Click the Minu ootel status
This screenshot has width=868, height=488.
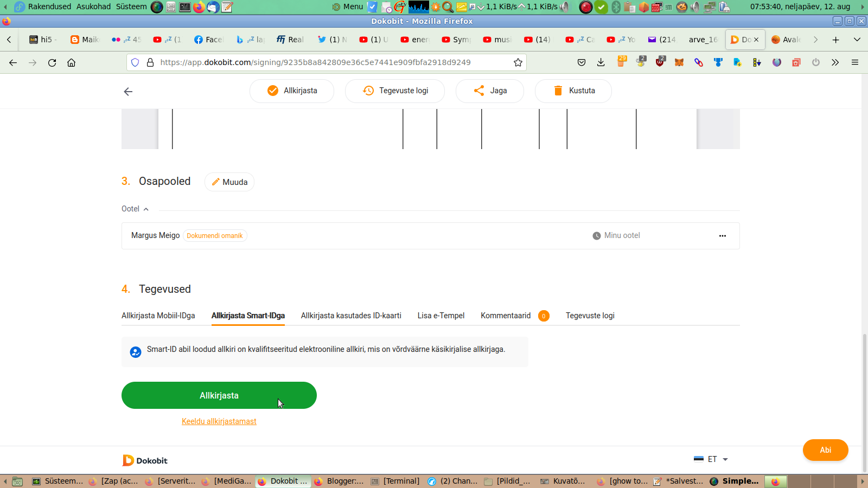pos(616,235)
